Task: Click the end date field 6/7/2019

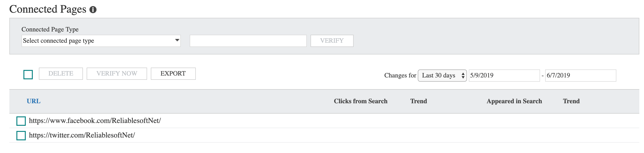Action: pos(581,76)
